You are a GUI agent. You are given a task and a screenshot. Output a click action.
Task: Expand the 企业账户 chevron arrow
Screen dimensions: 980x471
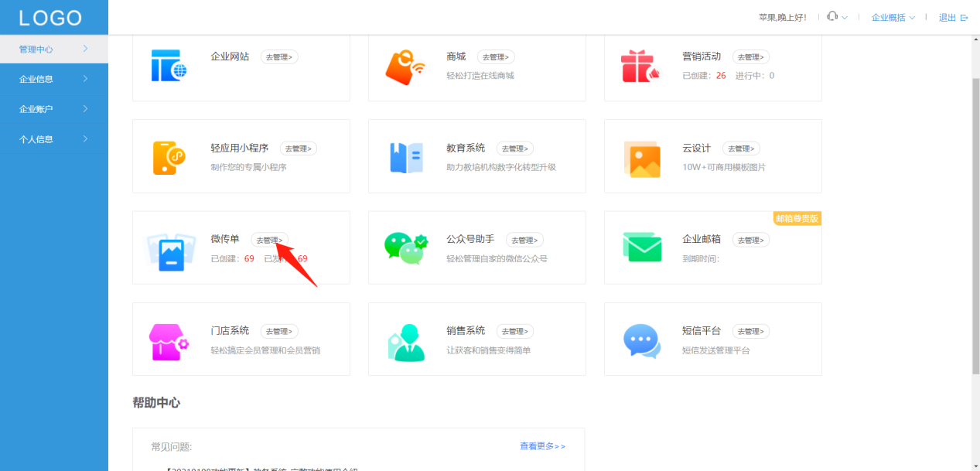pyautogui.click(x=85, y=109)
